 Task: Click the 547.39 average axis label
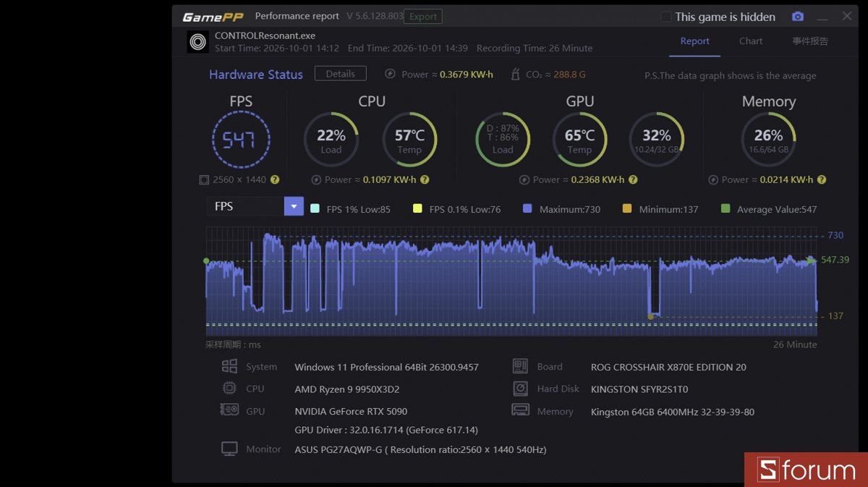835,260
